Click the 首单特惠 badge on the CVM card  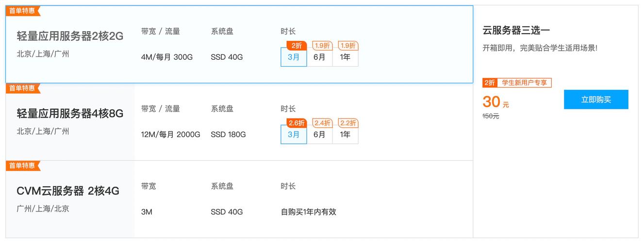click(x=22, y=166)
